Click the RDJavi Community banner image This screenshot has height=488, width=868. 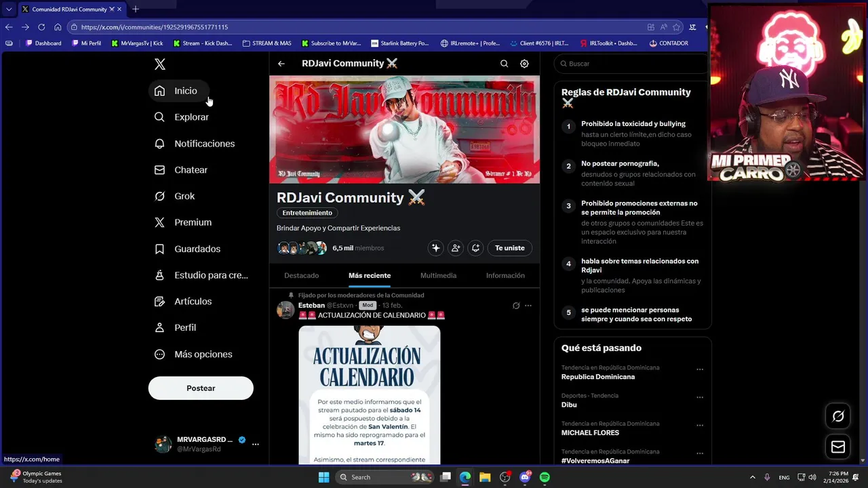tap(405, 129)
